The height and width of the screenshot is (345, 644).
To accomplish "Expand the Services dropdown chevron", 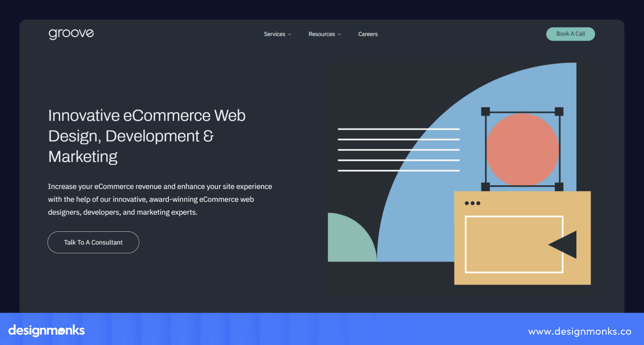I will click(289, 34).
